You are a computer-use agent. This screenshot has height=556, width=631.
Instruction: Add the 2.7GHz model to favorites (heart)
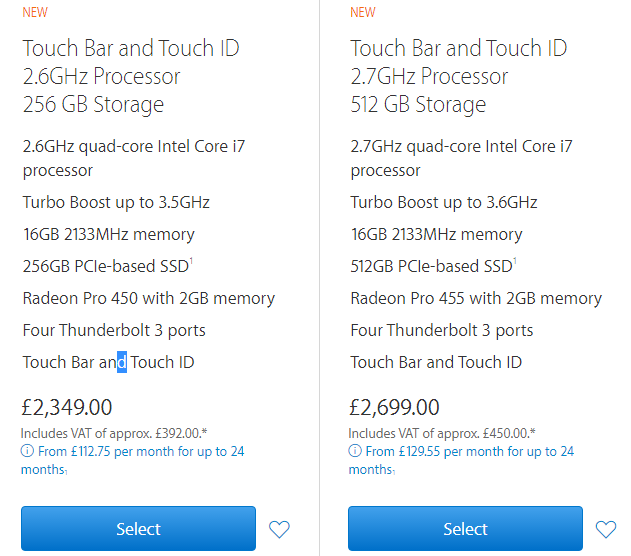(x=606, y=529)
